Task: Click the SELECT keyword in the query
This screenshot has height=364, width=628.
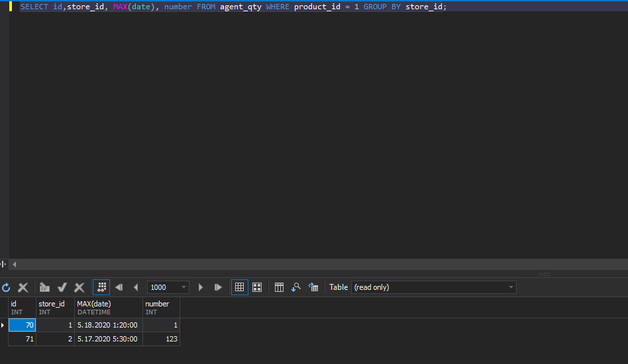Action: tap(34, 7)
